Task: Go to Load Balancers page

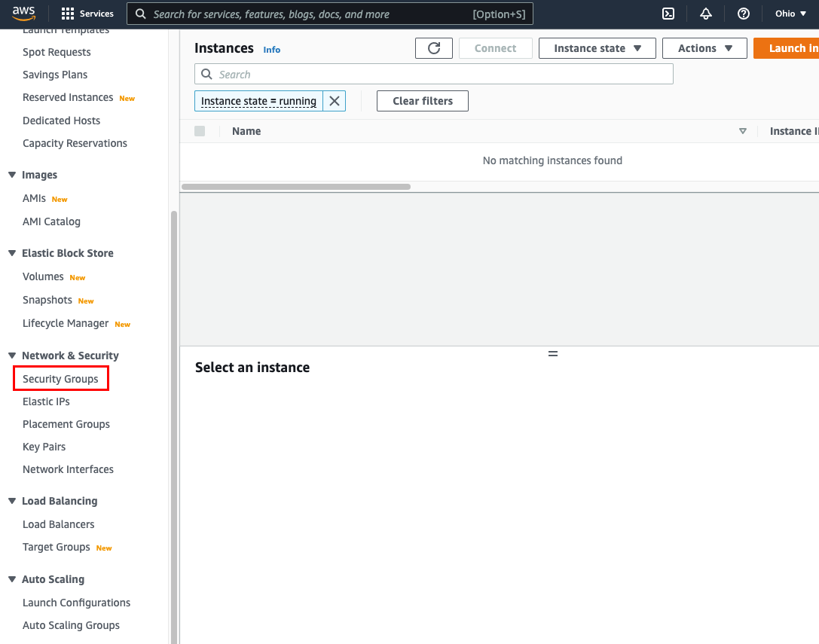Action: pos(59,524)
